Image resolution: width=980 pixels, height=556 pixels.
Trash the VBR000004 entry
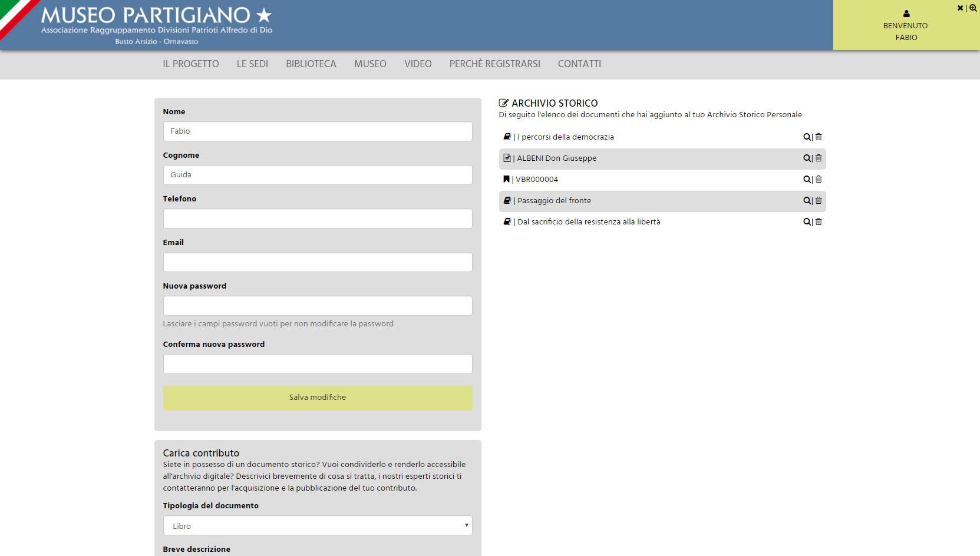819,180
